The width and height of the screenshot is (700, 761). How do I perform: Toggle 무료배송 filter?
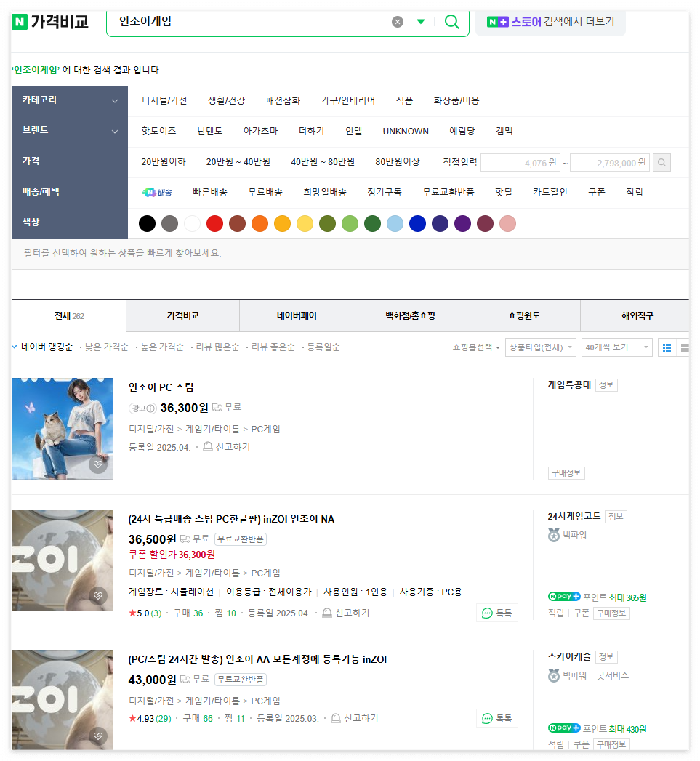pos(265,192)
